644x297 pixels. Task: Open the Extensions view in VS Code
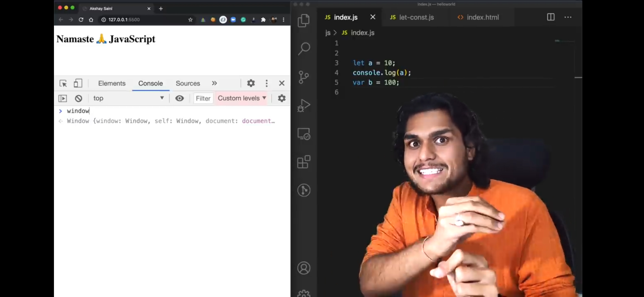(304, 162)
